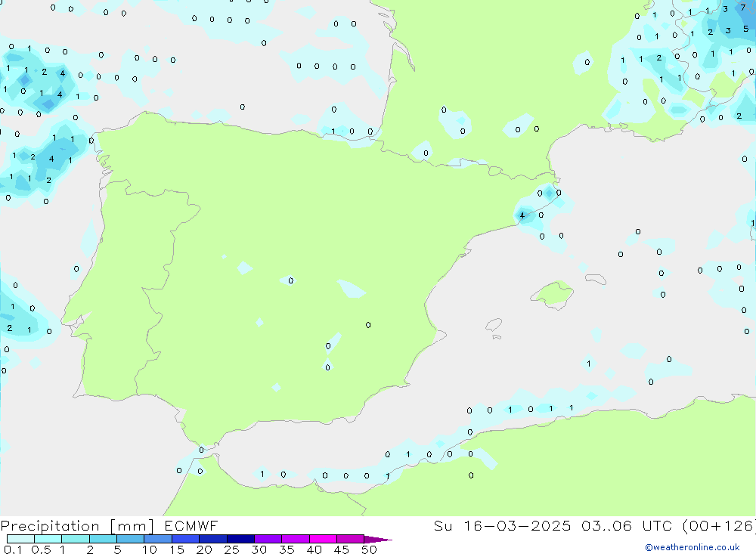This screenshot has height=554, width=756.
Task: Pick the 30–35 mm purple legend swatch
Action: point(268,539)
